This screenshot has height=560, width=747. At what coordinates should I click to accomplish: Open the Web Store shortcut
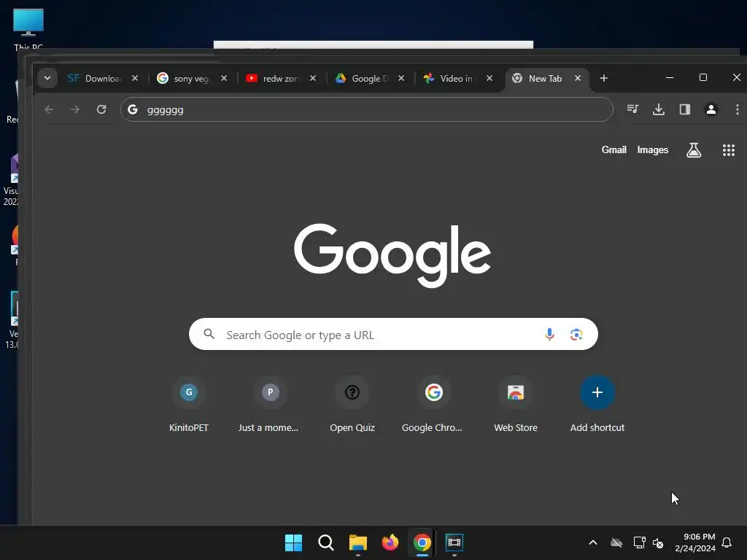[516, 404]
